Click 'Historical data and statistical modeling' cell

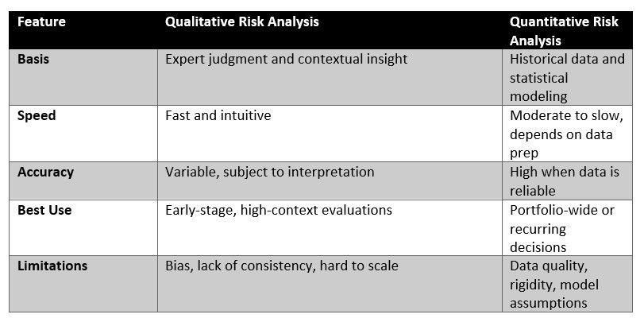point(567,78)
